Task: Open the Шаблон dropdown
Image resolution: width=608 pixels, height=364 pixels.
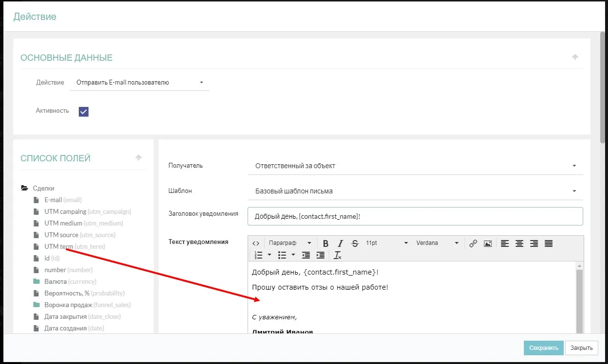Action: (x=415, y=191)
